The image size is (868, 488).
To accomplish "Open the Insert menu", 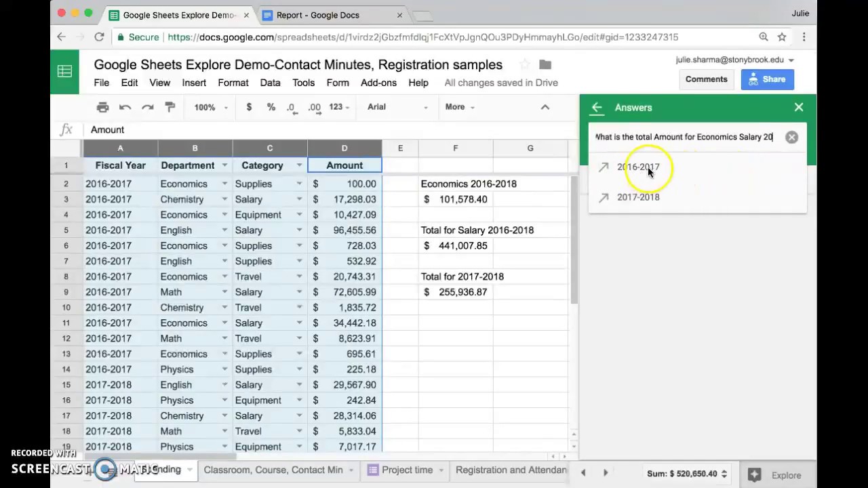I will coord(194,83).
